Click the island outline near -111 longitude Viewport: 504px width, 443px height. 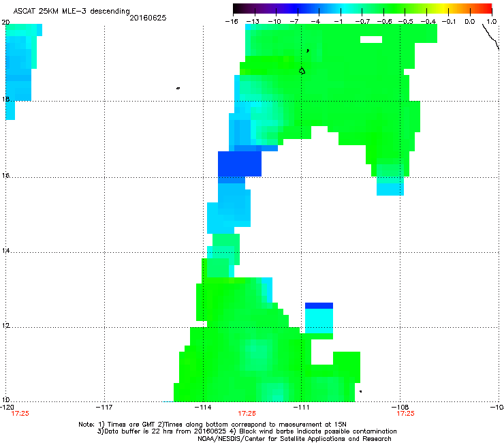click(x=302, y=71)
